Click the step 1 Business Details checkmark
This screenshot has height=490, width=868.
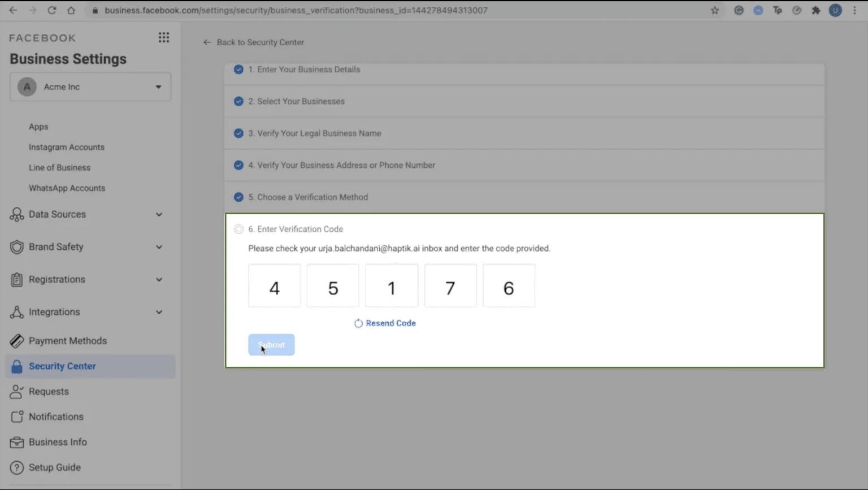(x=238, y=69)
